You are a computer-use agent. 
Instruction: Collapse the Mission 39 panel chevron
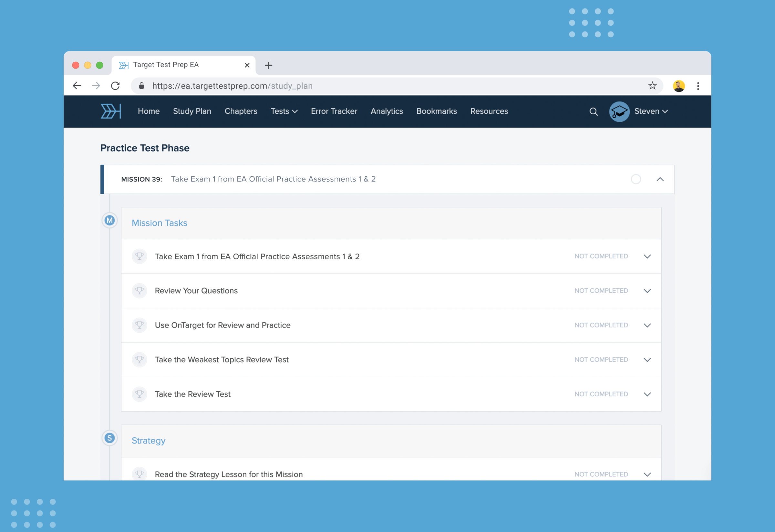click(x=660, y=179)
